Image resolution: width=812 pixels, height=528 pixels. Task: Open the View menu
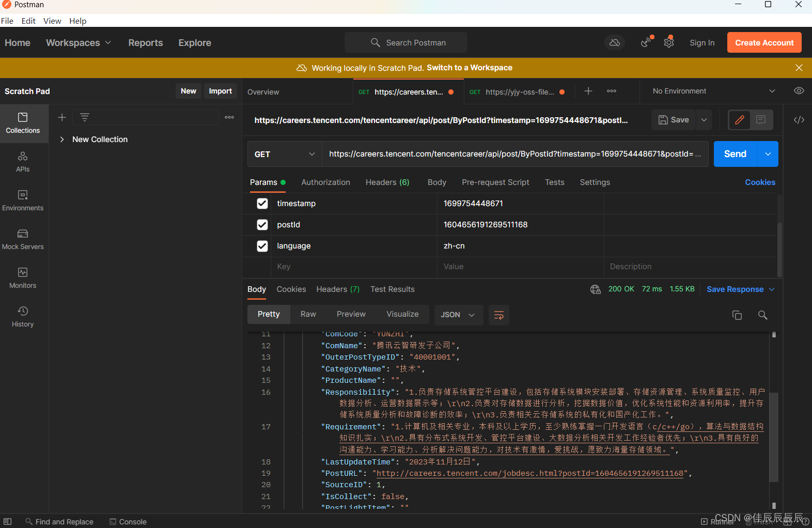52,21
